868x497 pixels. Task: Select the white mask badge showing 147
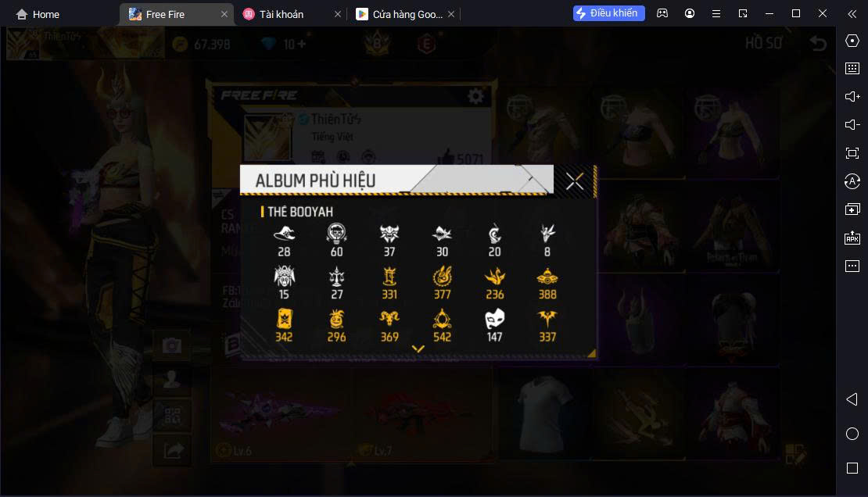pyautogui.click(x=494, y=325)
